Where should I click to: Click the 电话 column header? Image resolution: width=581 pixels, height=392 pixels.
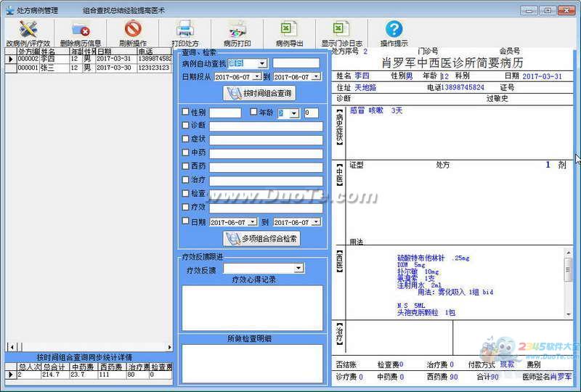154,51
